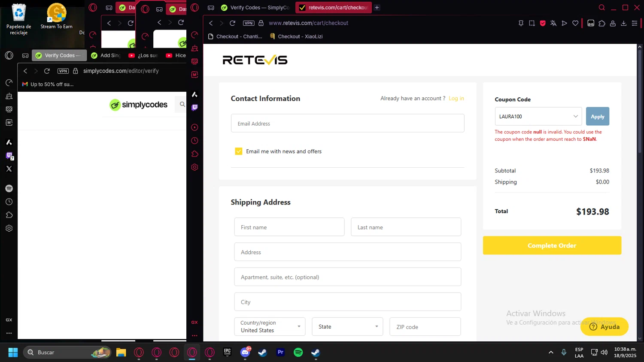This screenshot has height=362, width=644.
Task: Open the Checkout - Chanti... bookmark
Action: tap(235, 36)
